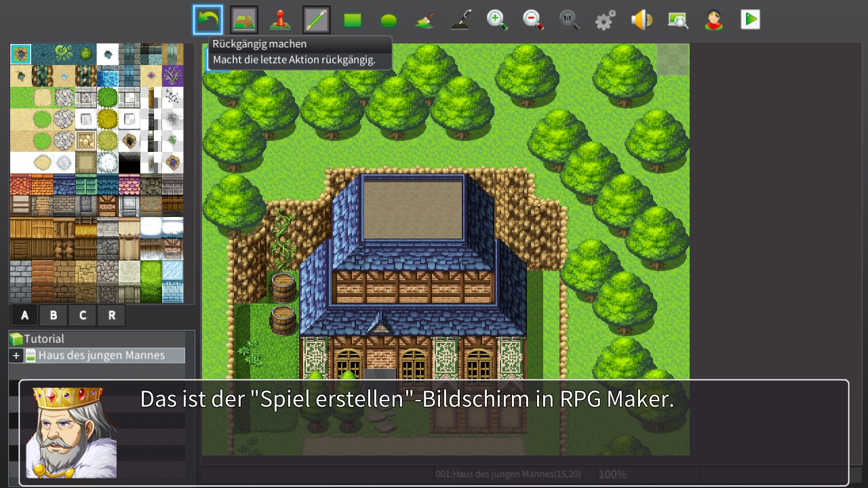Pick the purple dead-tree tile
Screen dimensions: 868x488
pos(172,76)
